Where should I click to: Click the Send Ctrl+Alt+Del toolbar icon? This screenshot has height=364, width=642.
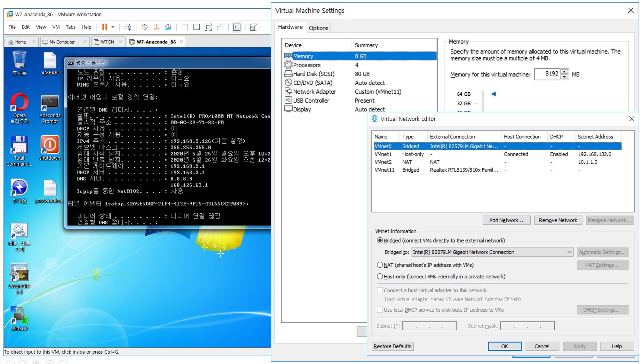pos(128,27)
